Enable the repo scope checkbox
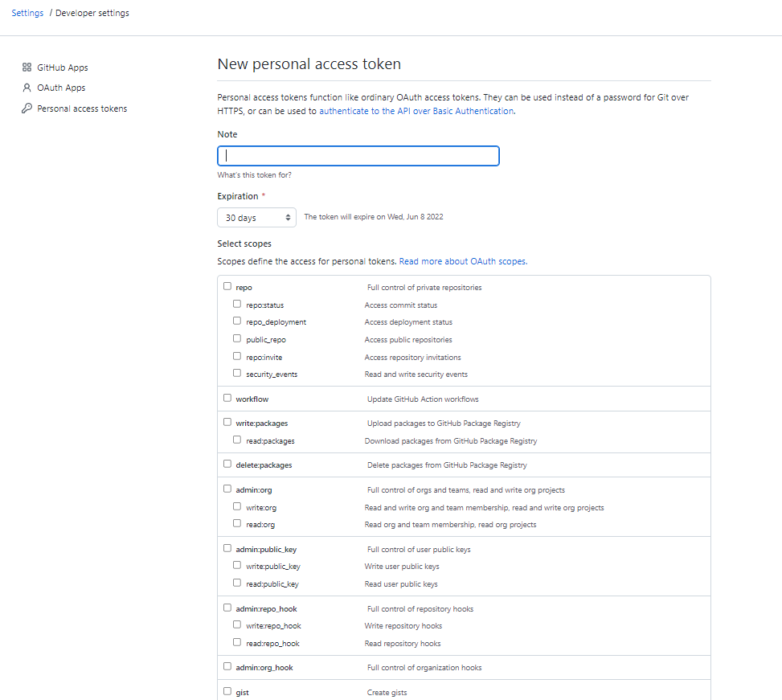782x700 pixels. click(227, 286)
